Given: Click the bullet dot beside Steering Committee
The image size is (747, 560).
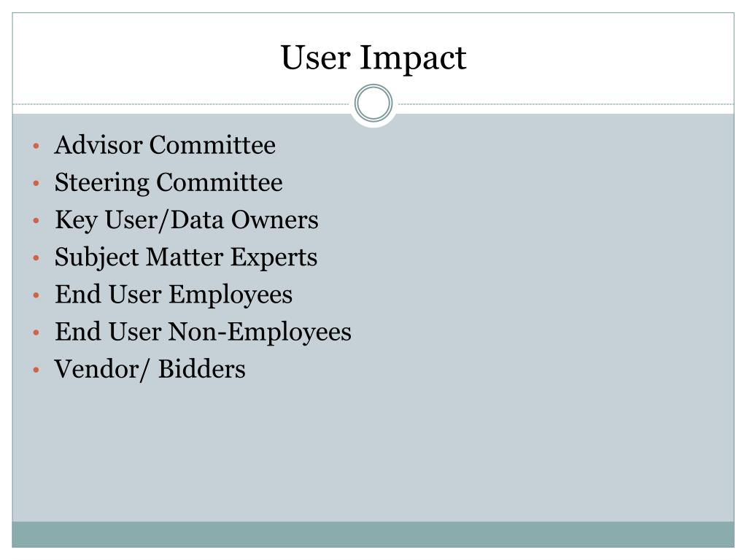Looking at the screenshot, I should [x=36, y=183].
